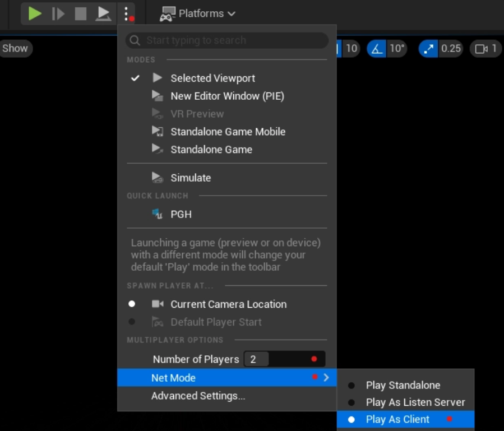The image size is (504, 431).
Task: Toggle scale snapping icon
Action: (428, 49)
